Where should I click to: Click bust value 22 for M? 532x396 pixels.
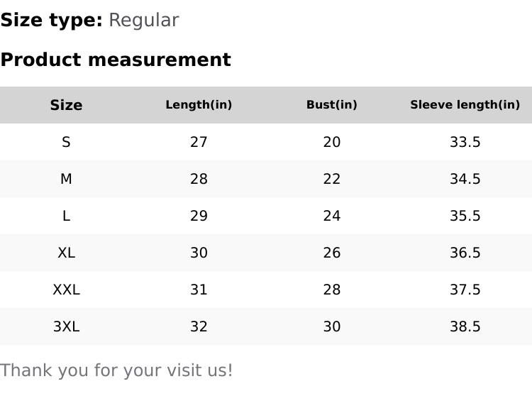pyautogui.click(x=331, y=179)
